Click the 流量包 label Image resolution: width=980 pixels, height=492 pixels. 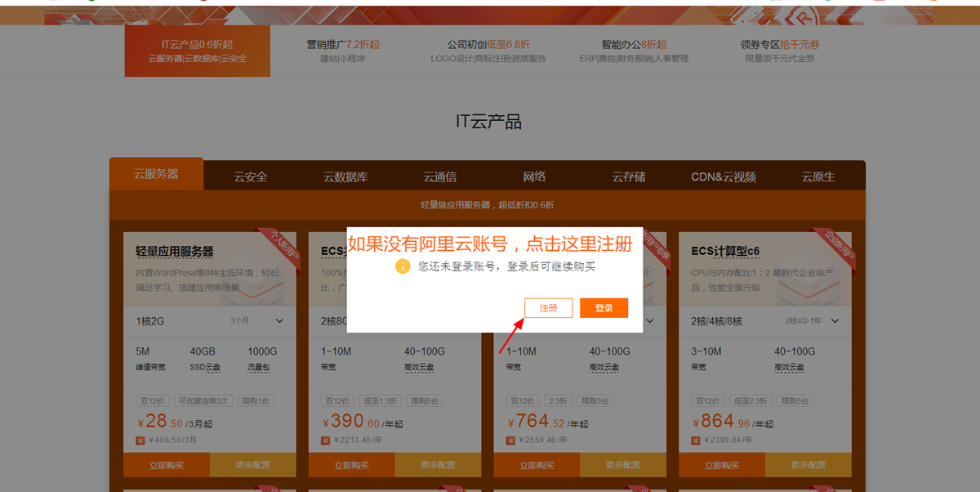tap(260, 368)
